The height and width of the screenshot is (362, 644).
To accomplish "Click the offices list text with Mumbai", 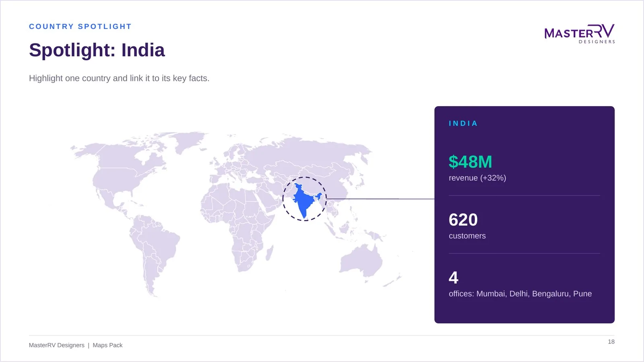I will click(x=520, y=294).
